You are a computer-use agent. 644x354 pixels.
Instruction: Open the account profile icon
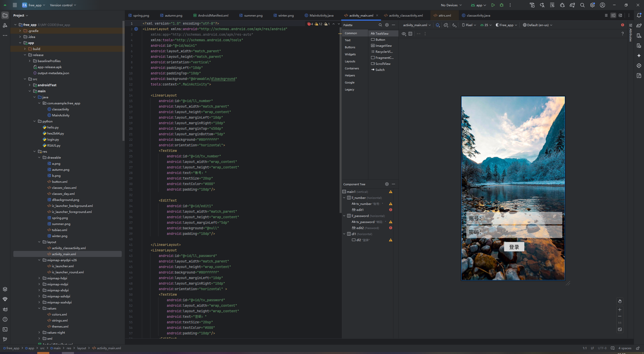[x=602, y=5]
